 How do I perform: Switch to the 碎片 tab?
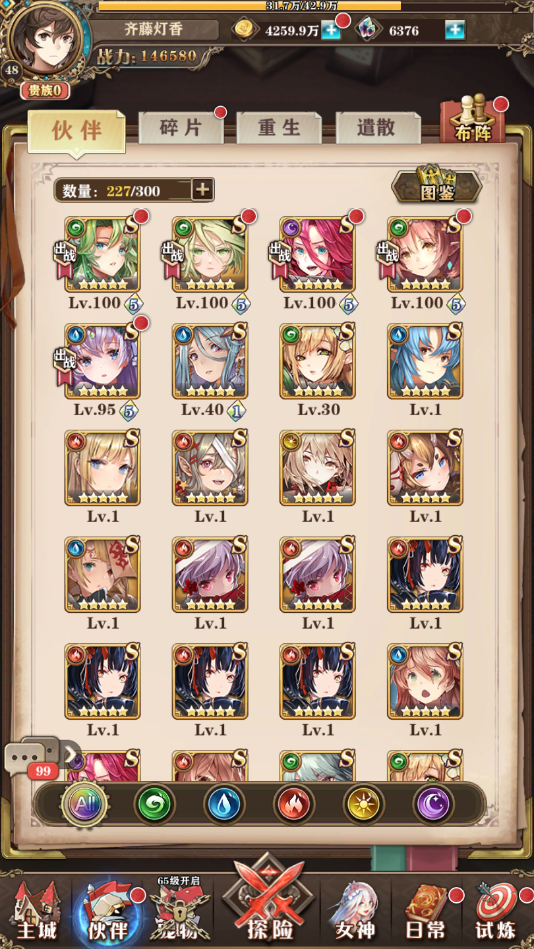[x=181, y=128]
